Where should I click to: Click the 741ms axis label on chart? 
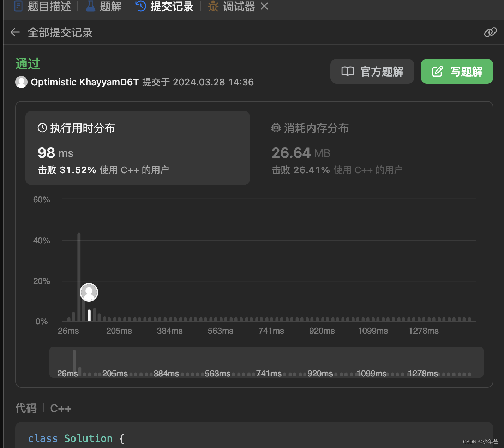[x=271, y=331]
